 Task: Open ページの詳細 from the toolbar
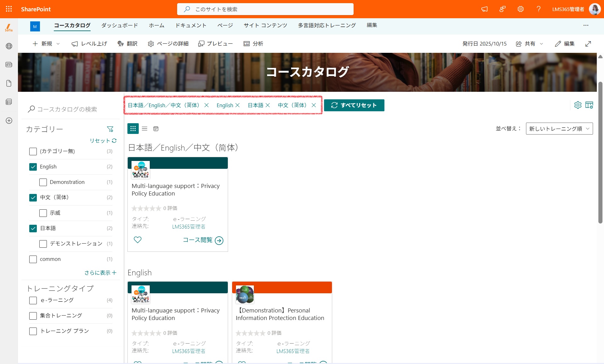coord(168,44)
